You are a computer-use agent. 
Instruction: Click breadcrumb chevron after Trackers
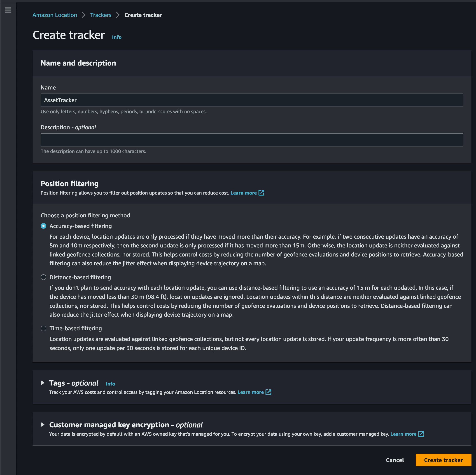(118, 15)
